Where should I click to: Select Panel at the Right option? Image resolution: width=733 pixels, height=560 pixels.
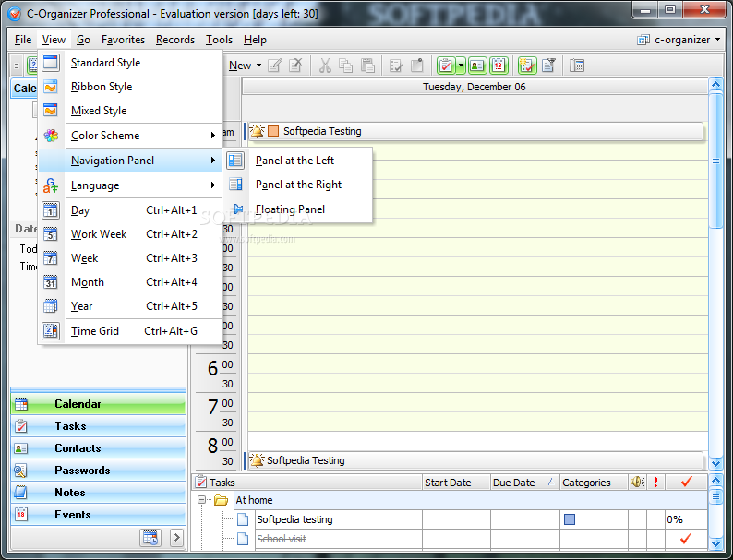click(298, 185)
